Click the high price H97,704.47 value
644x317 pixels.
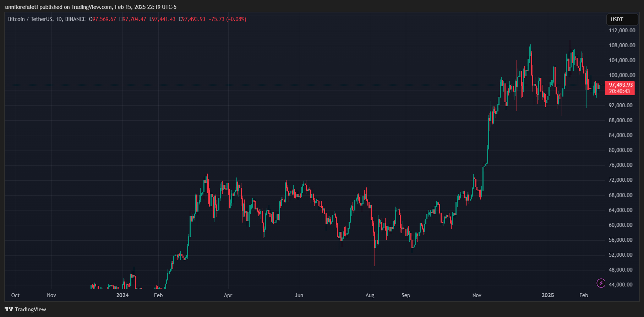point(133,19)
